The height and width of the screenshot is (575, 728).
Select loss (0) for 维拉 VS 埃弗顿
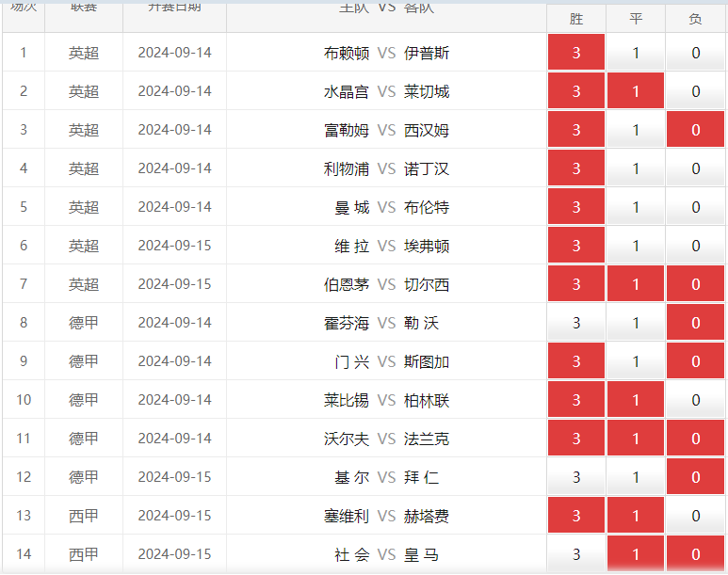(695, 245)
